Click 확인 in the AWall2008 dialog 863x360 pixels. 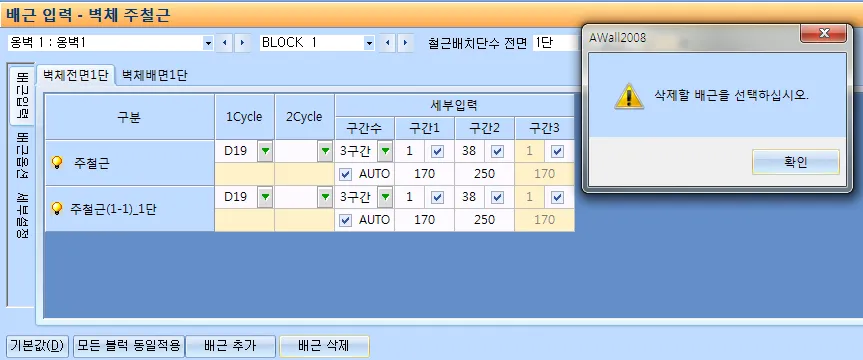tap(795, 162)
